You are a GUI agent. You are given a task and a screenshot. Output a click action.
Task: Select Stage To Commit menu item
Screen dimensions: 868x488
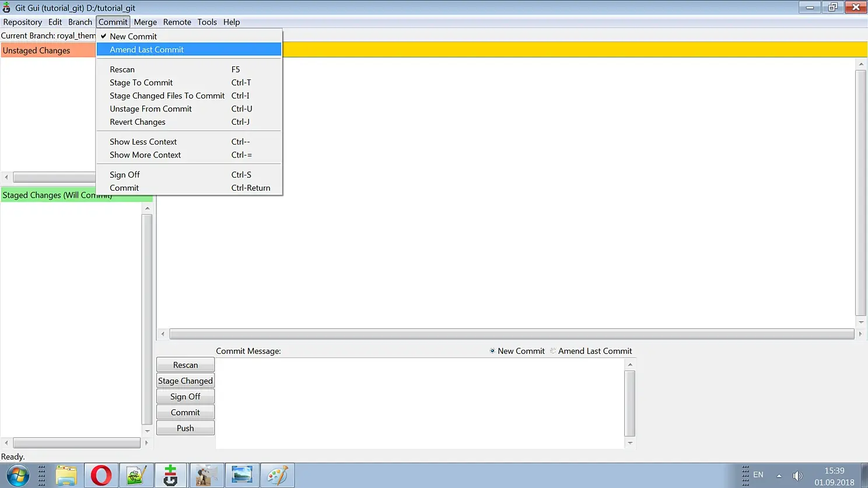pos(189,83)
